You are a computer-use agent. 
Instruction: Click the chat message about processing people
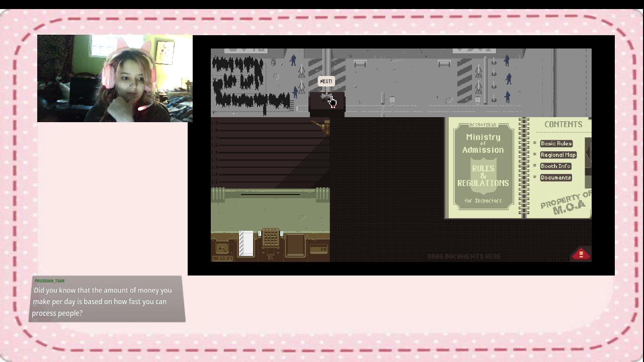(x=103, y=302)
